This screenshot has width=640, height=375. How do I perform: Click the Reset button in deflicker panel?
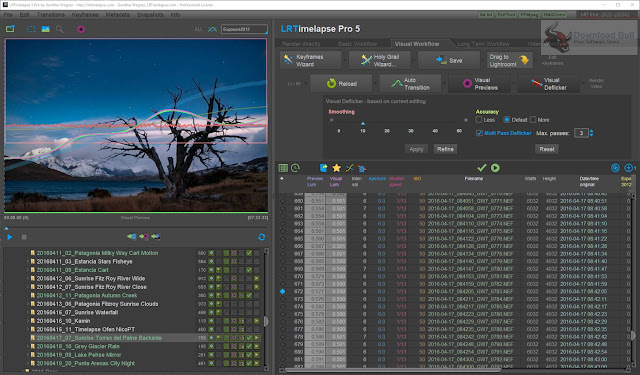(547, 149)
